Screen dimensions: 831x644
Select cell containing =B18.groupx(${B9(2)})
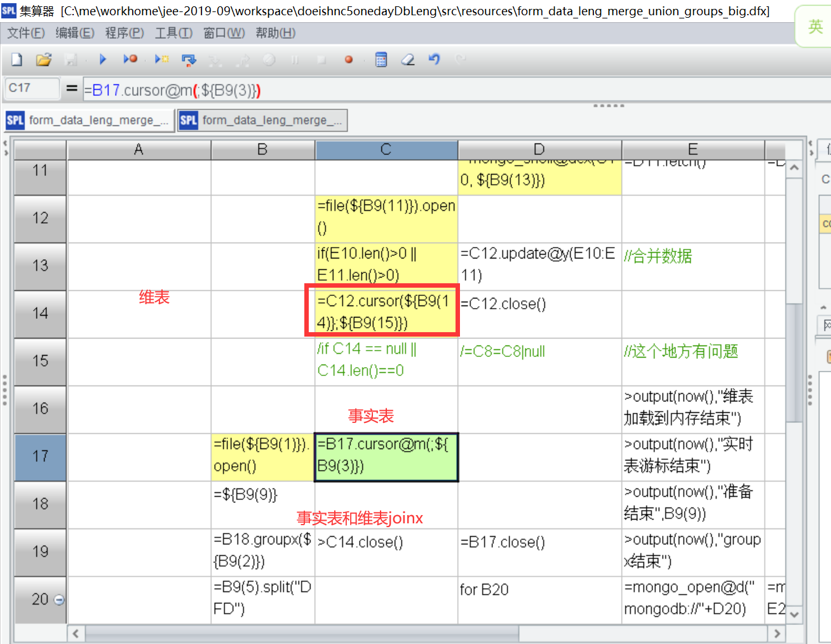[x=262, y=552]
